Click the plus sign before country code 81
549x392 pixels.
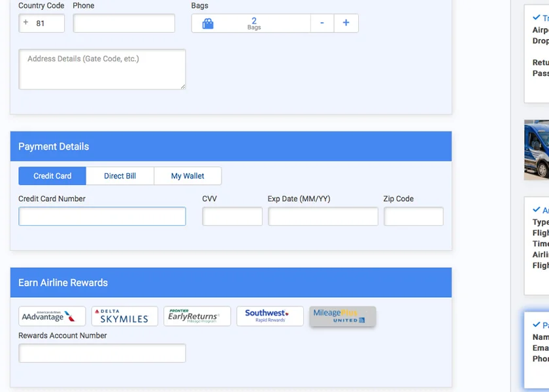(x=25, y=22)
